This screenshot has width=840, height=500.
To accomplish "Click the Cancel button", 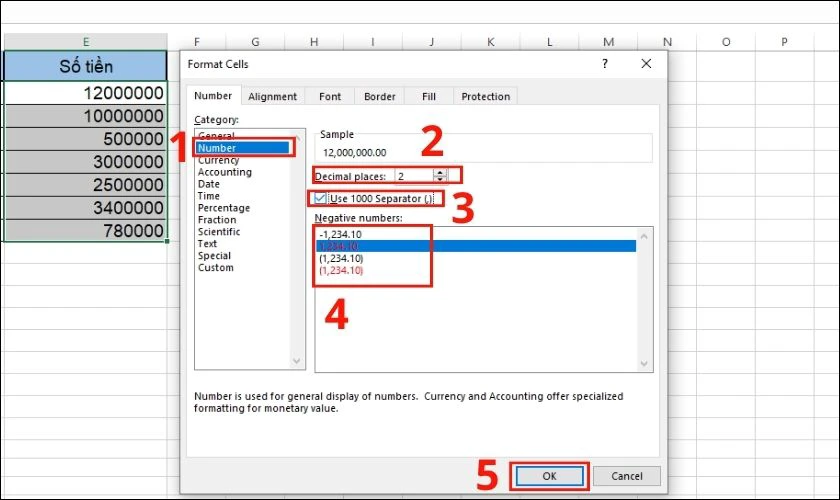I will [x=626, y=476].
